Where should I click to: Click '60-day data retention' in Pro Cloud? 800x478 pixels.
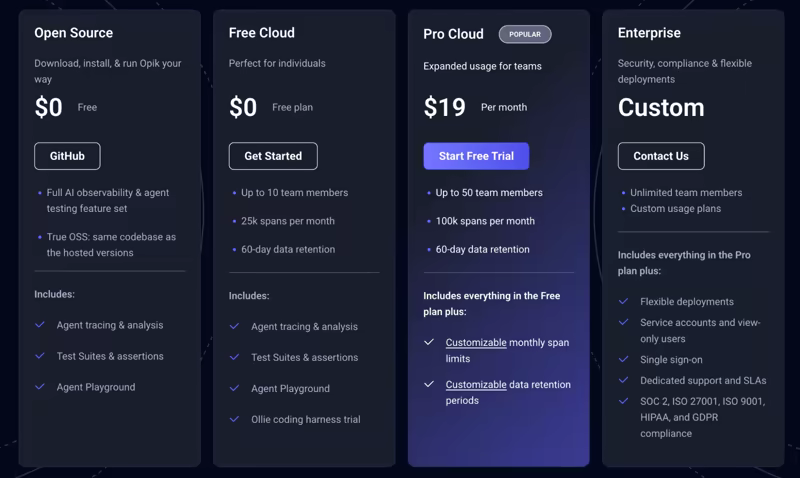point(483,249)
